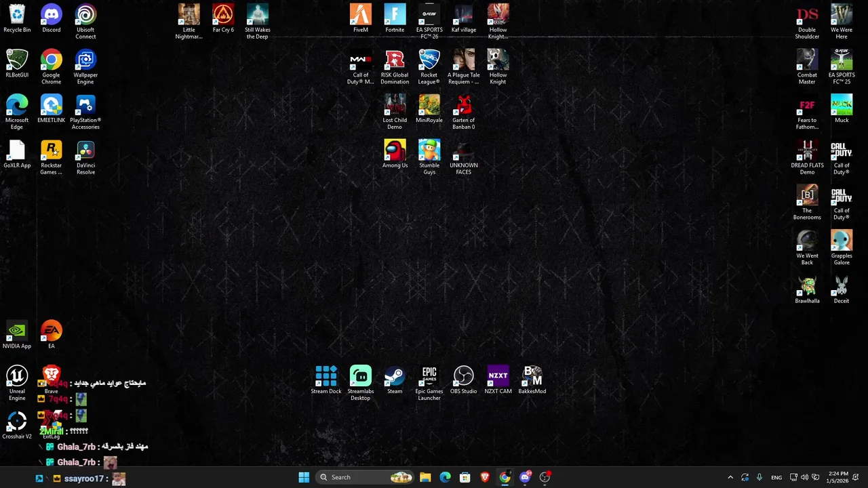
Task: Select Garten of Banban 0 icon
Action: pyautogui.click(x=464, y=113)
